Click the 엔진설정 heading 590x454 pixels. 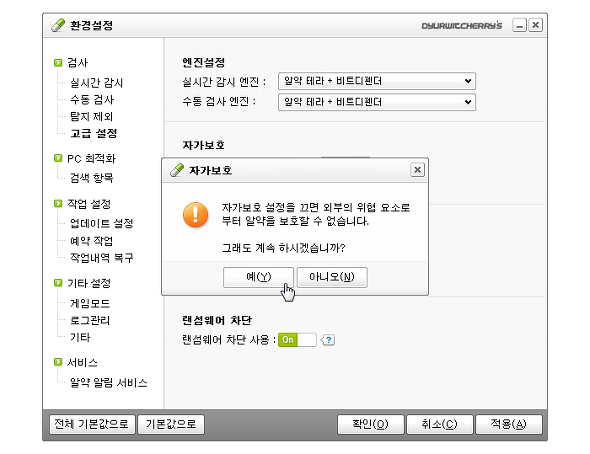204,62
